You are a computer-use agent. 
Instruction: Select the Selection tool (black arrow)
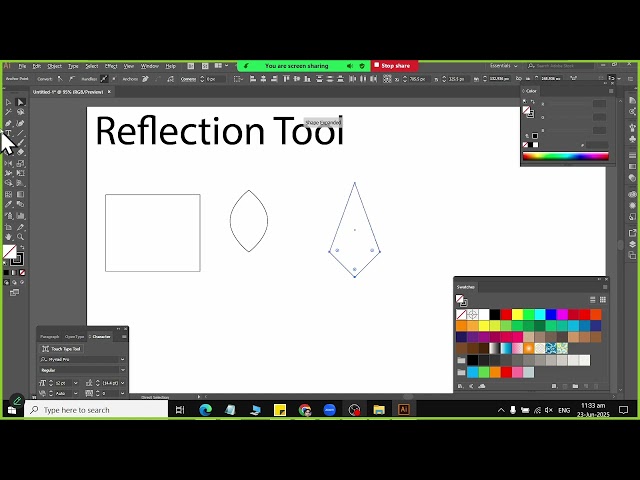(x=8, y=102)
